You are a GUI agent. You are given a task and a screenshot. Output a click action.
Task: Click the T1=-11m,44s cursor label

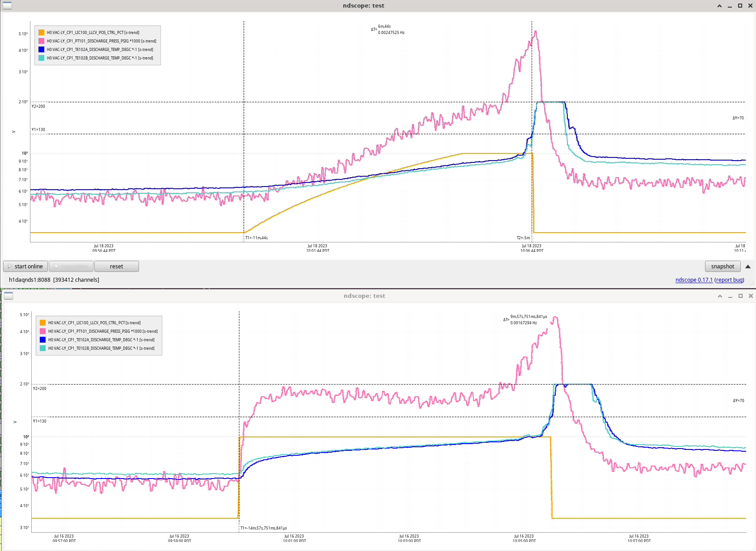(257, 238)
